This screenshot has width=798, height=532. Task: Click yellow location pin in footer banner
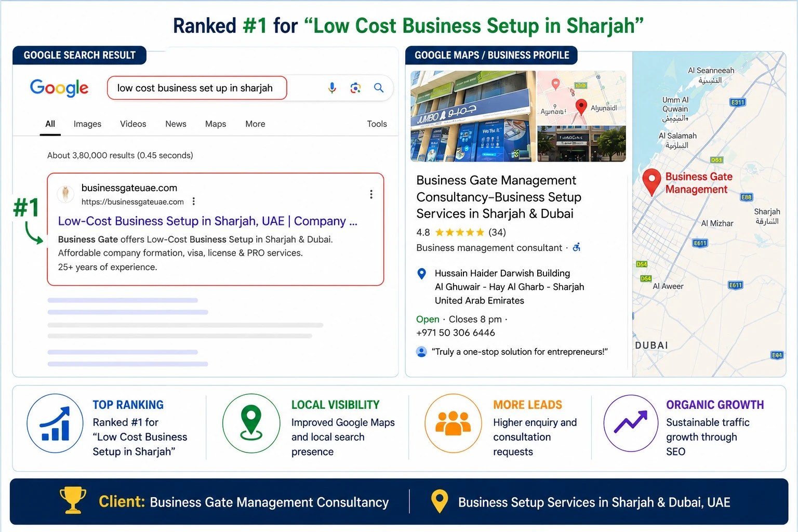pyautogui.click(x=440, y=501)
